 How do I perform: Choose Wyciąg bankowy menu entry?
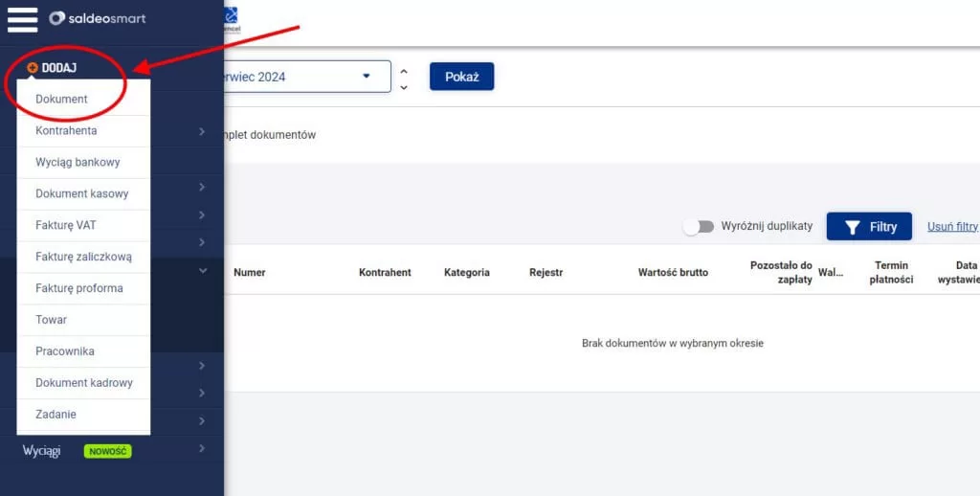click(78, 162)
